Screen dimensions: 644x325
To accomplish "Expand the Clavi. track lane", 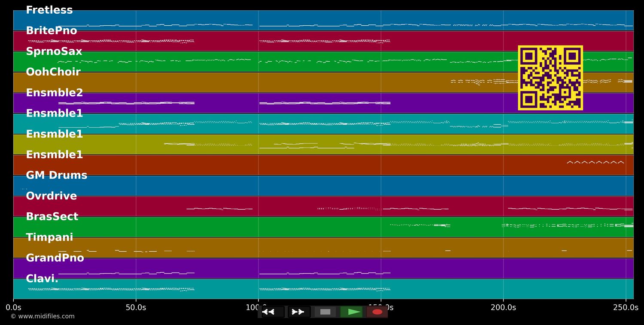I will (42, 278).
